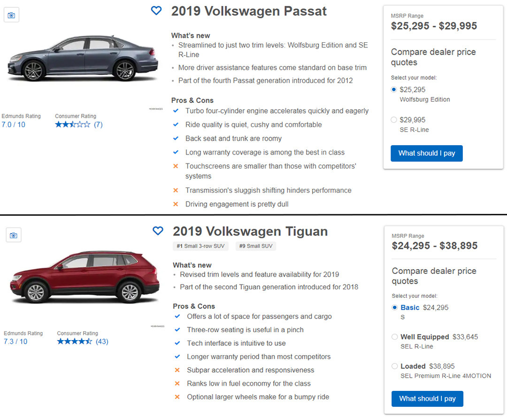Viewport: 507px width, 420px height.
Task: Open 2019 Volkswagen Tiguan title link
Action: (250, 232)
